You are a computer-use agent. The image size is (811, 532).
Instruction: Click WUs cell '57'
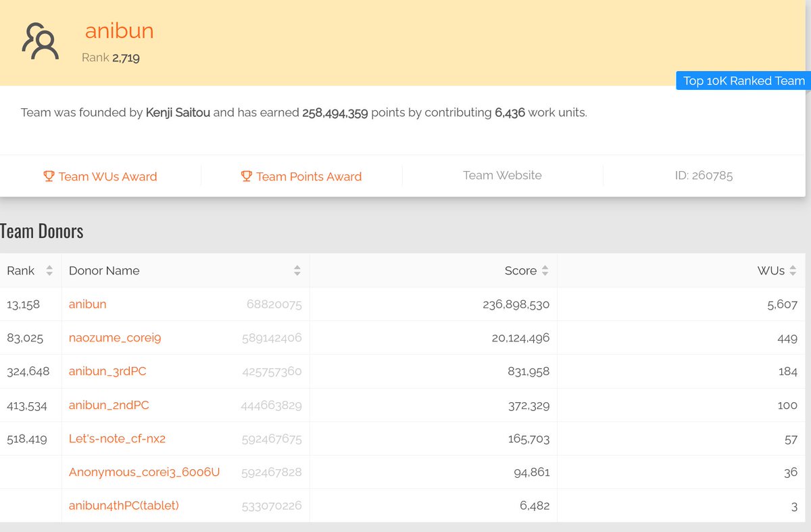click(x=791, y=439)
